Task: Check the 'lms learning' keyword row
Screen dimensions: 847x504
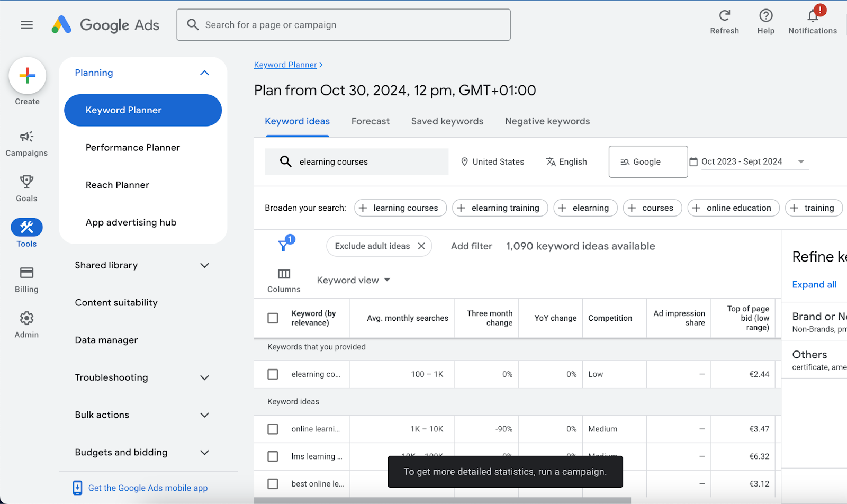Action: tap(273, 456)
